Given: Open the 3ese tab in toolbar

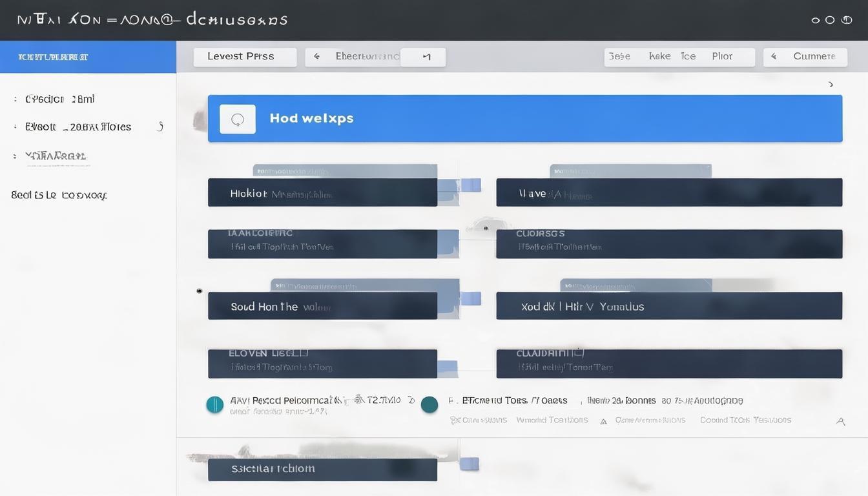Looking at the screenshot, I should click(619, 57).
